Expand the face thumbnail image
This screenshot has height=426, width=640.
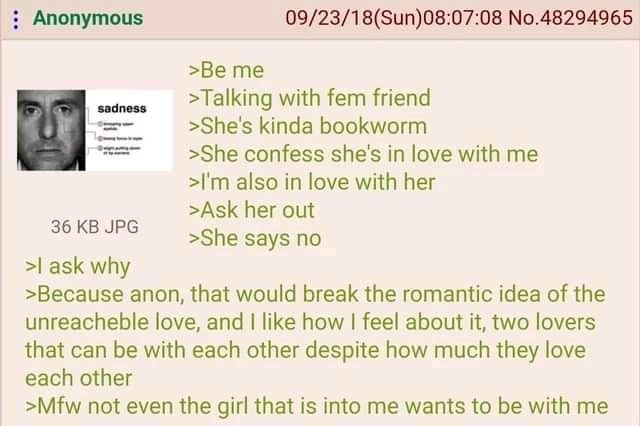tap(94, 130)
